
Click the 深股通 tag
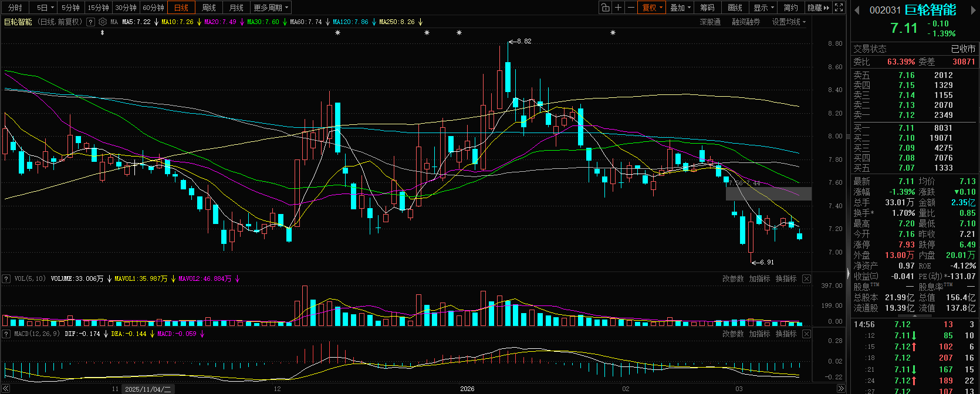710,22
